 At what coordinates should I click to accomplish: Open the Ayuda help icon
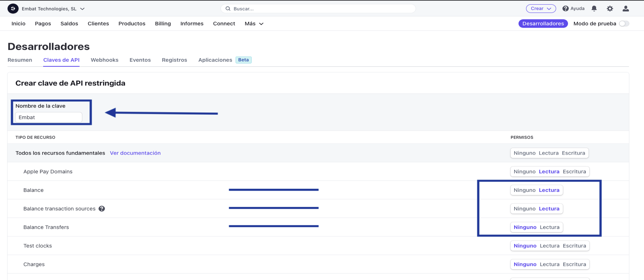pos(566,8)
